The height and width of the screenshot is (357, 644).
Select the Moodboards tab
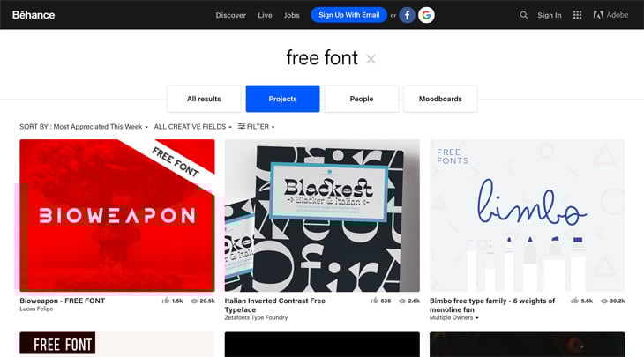440,99
